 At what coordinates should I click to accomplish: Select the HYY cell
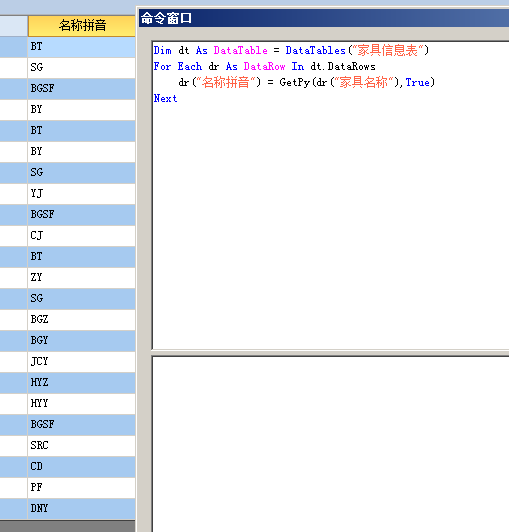tap(82, 404)
